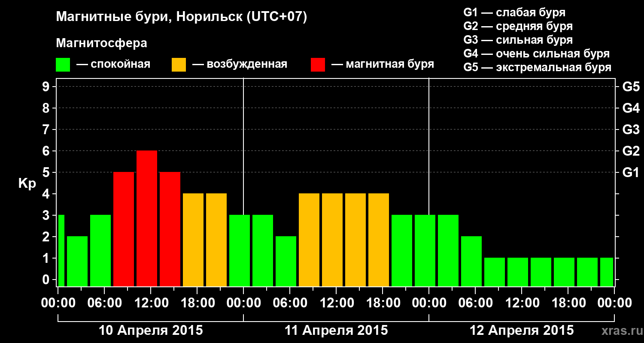This screenshot has height=343, width=644.
Task: Click the '— возбужденная' legend label
Action: [x=240, y=64]
